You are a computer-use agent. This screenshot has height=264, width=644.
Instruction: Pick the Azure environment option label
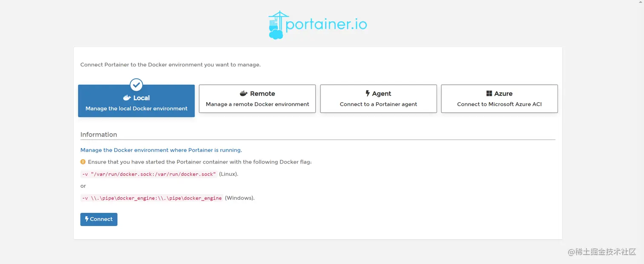503,94
